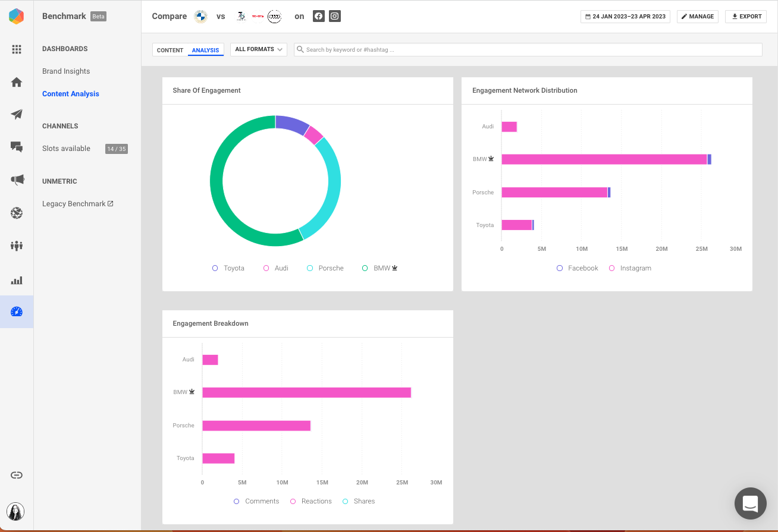
Task: Open the inbox chat bubbles icon
Action: point(17,147)
